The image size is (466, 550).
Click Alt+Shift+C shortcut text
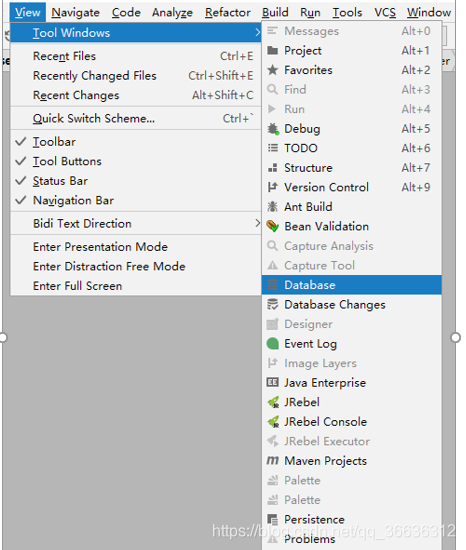[x=222, y=95]
